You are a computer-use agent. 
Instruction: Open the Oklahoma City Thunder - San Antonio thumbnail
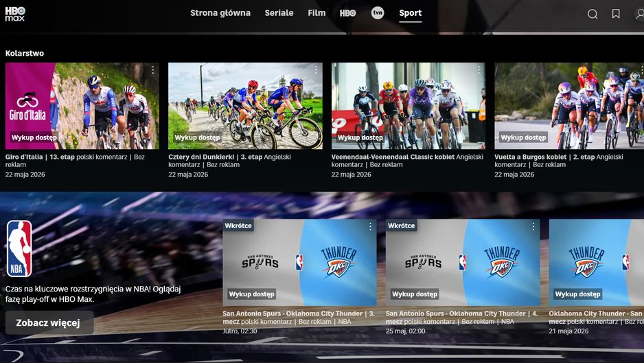[x=597, y=262]
